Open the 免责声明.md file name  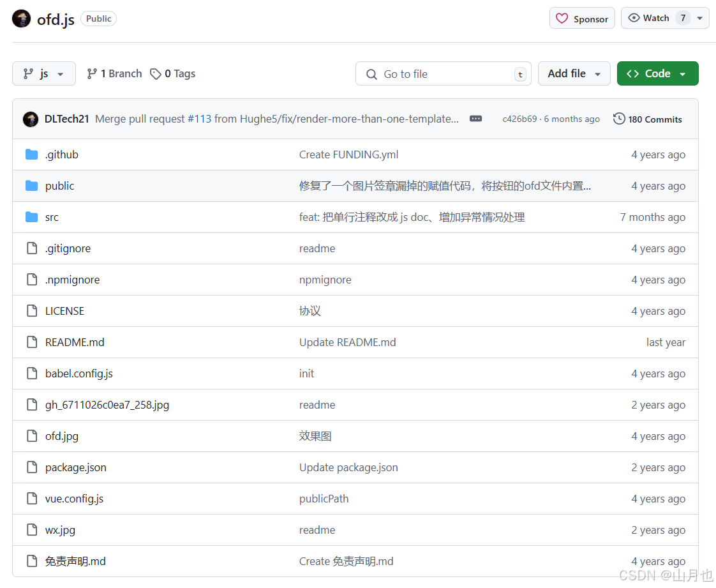point(75,561)
